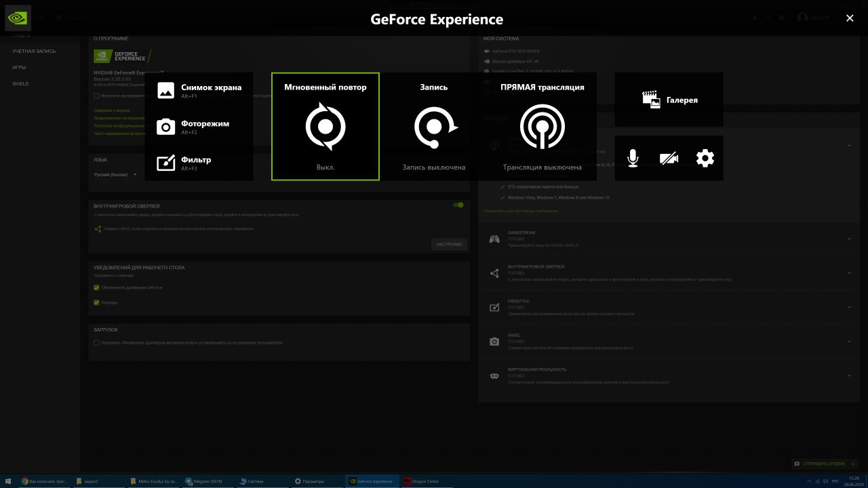The height and width of the screenshot is (488, 868).
Task: Open header settings gear beside user avatar
Action: click(782, 18)
